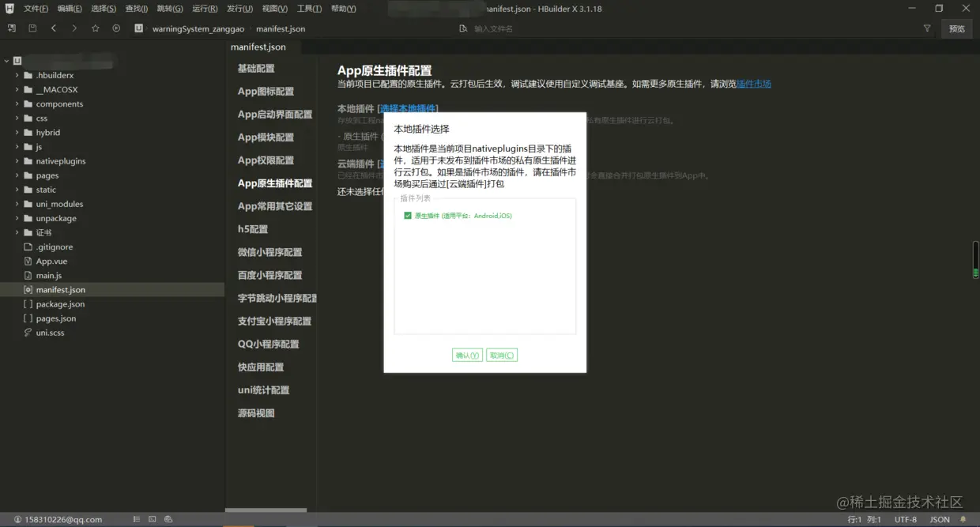Expand the 证书 folder
The height and width of the screenshot is (527, 980).
pyautogui.click(x=17, y=232)
